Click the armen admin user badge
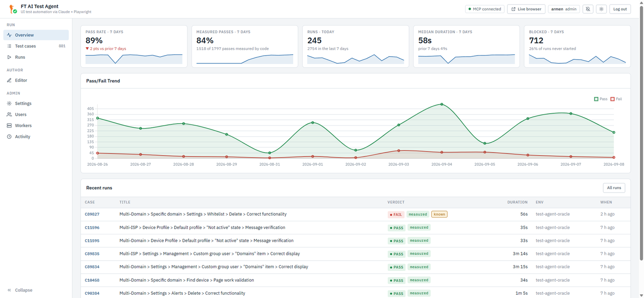The width and height of the screenshot is (644, 298). point(564,9)
